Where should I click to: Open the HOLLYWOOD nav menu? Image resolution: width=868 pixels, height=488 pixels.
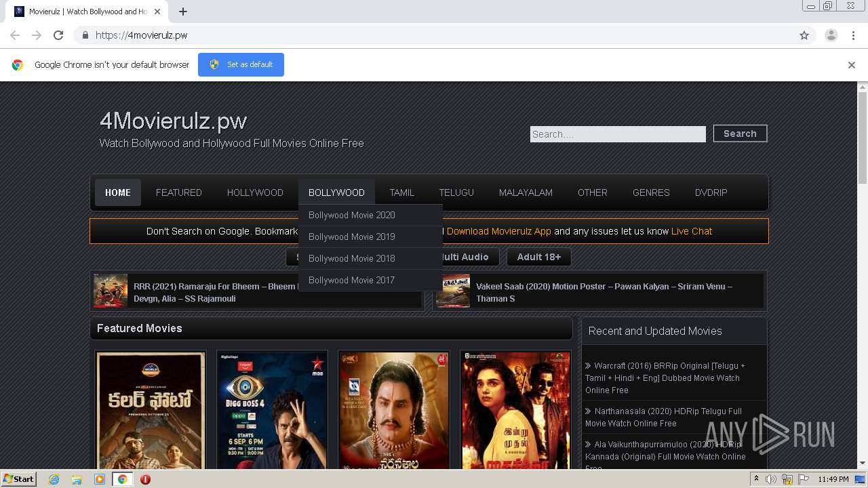255,192
